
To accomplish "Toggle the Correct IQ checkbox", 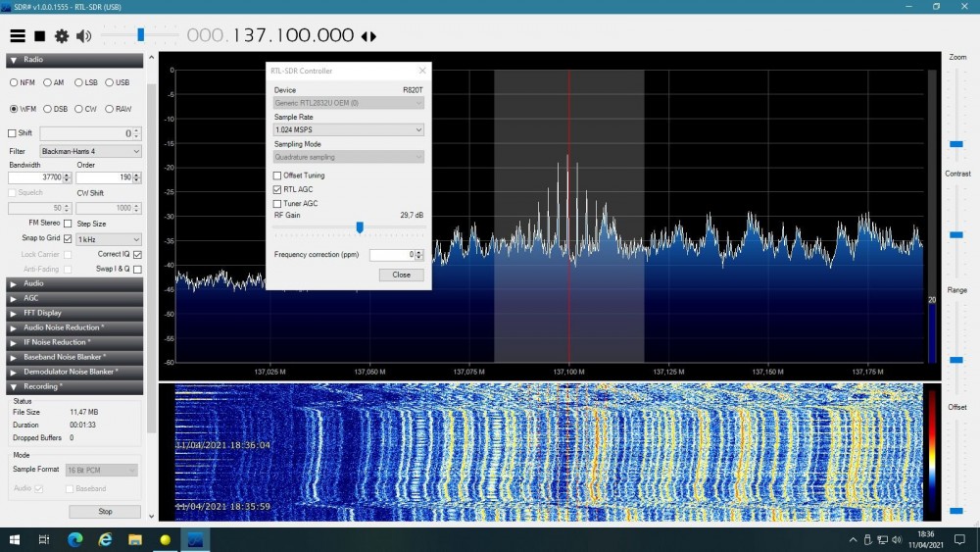I will click(x=137, y=255).
